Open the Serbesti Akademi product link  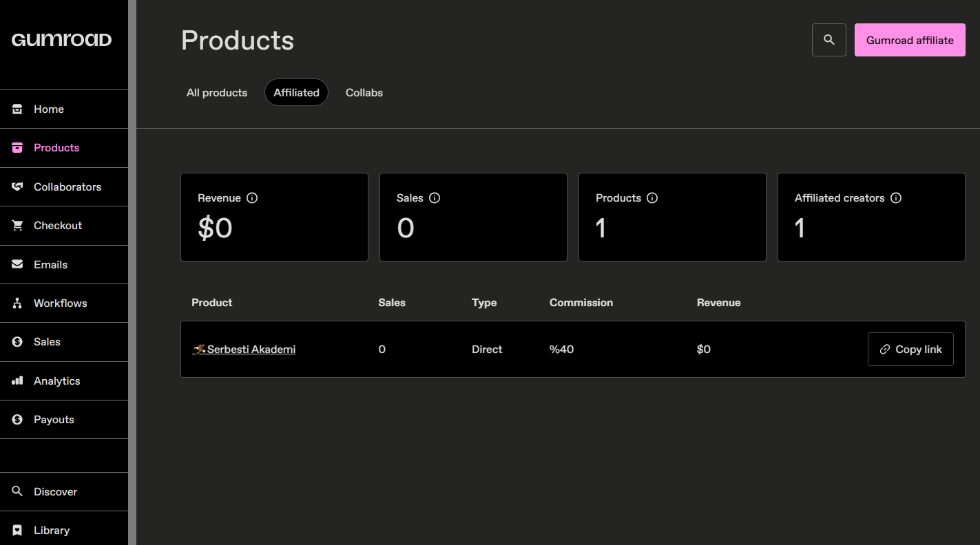click(x=244, y=349)
